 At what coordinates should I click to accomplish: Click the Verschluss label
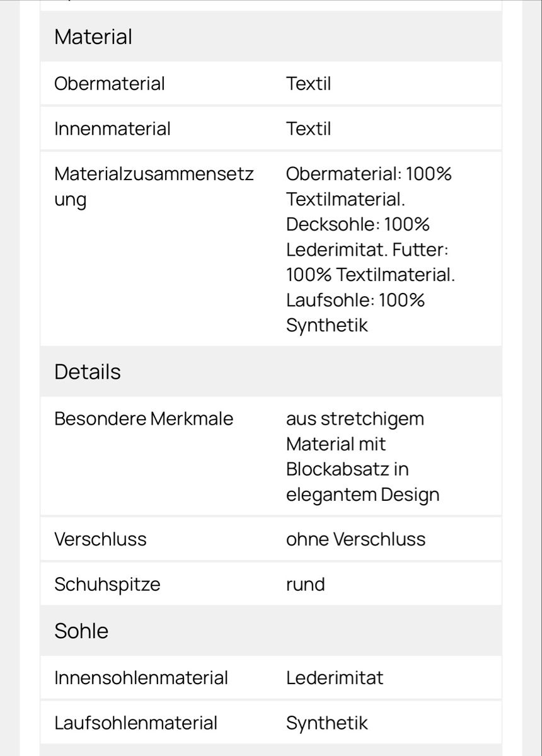coord(100,539)
